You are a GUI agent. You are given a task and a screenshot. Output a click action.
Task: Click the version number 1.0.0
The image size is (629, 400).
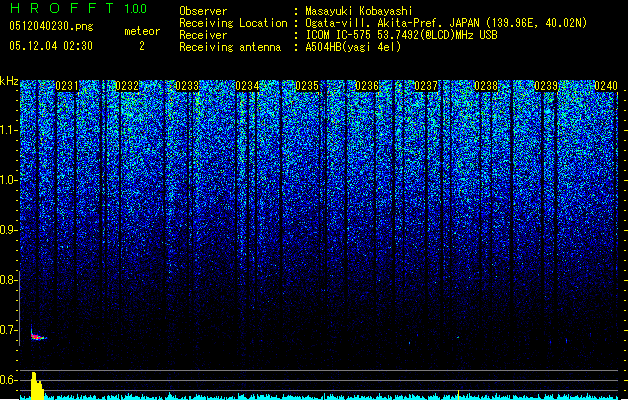pyautogui.click(x=135, y=9)
